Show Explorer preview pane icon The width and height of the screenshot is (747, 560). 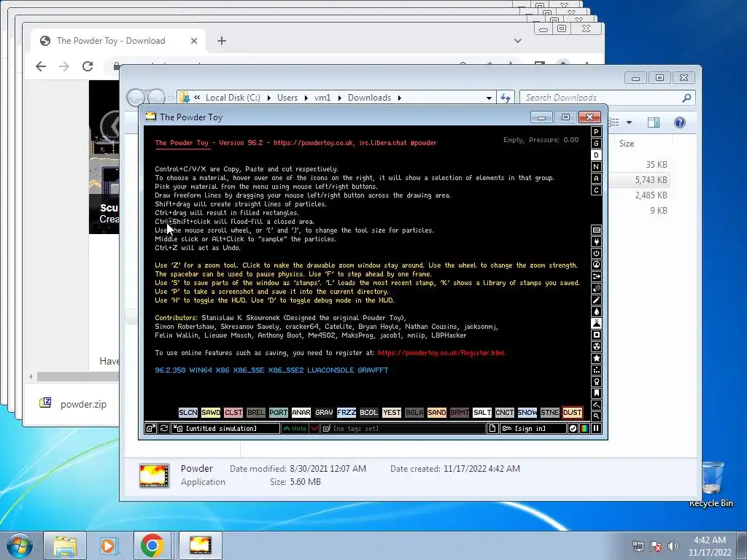(x=654, y=122)
